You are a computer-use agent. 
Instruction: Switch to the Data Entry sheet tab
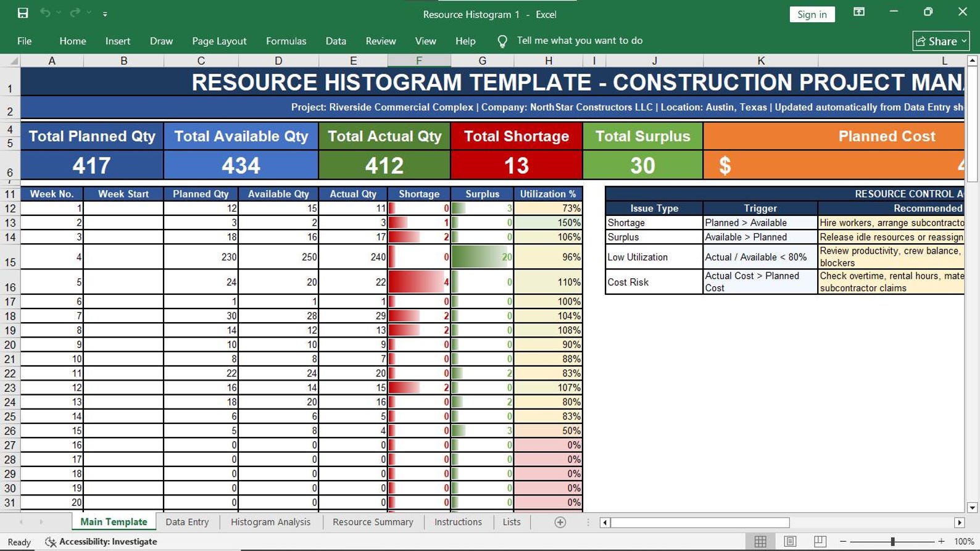tap(187, 522)
